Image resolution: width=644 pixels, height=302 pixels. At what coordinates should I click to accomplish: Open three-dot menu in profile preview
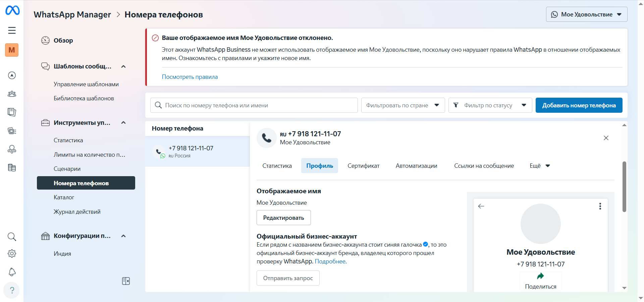point(600,206)
